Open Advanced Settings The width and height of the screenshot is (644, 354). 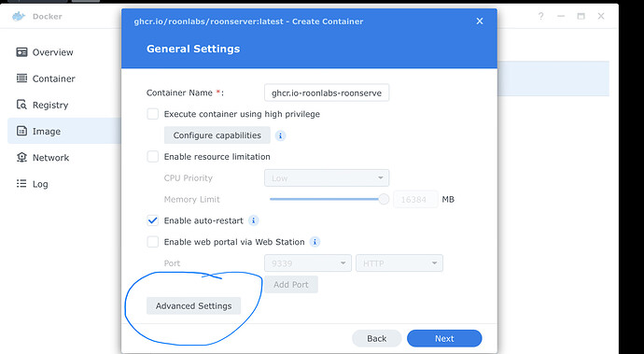193,305
